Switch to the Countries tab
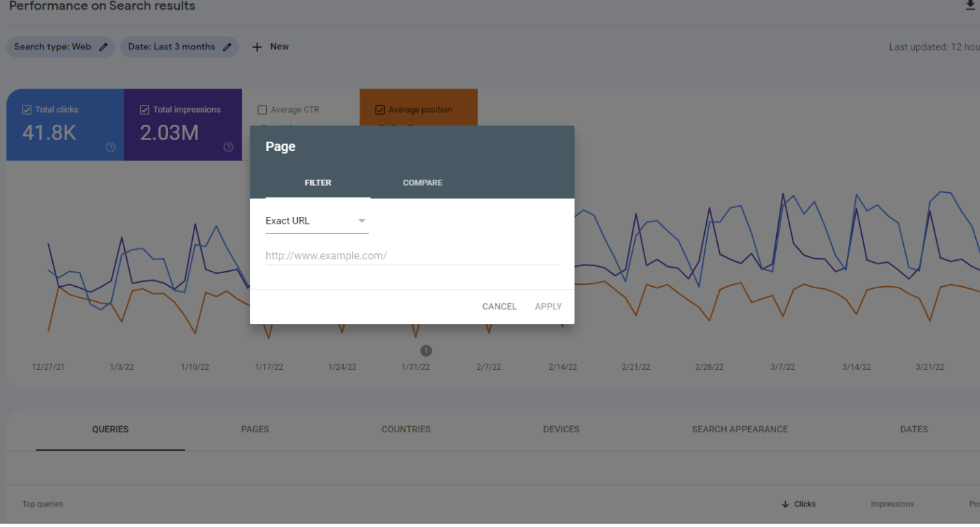Screen dimensions: 980x527 (406, 430)
